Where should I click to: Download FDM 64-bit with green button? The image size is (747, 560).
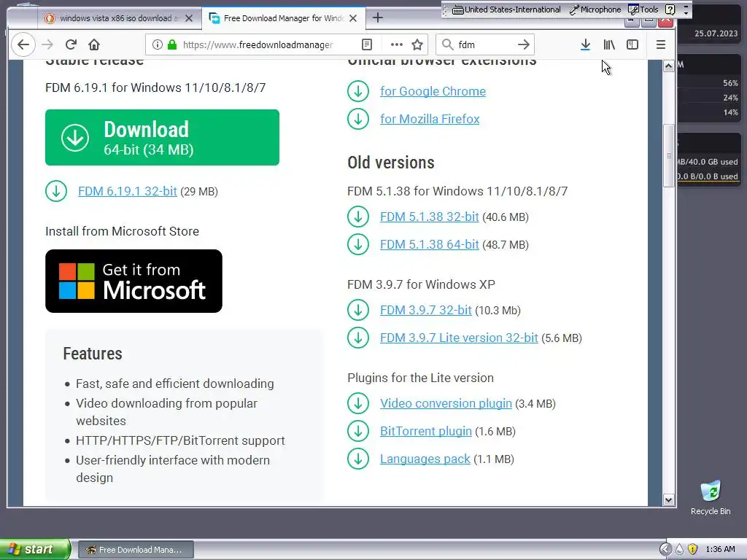click(x=162, y=138)
